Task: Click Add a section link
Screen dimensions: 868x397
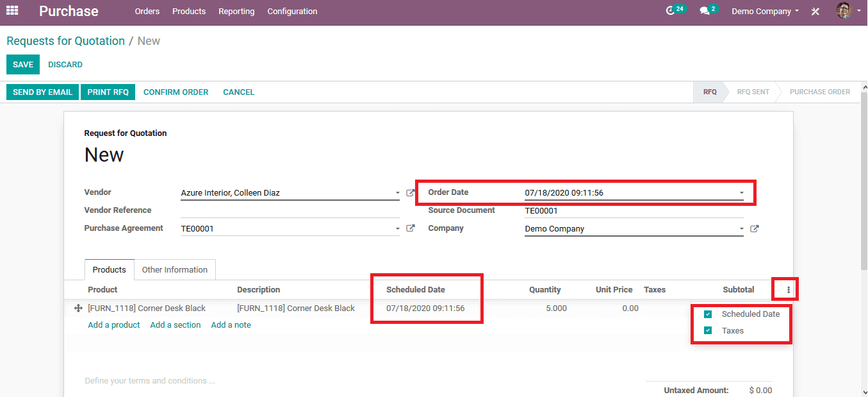Action: pyautogui.click(x=176, y=325)
